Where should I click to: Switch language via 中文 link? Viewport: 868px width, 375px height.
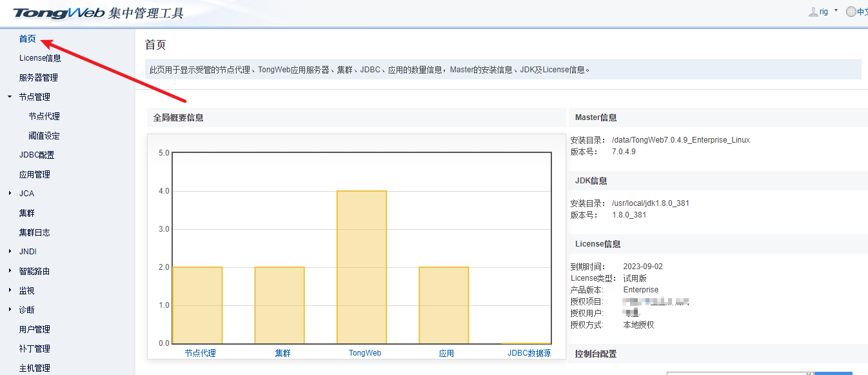pyautogui.click(x=862, y=12)
